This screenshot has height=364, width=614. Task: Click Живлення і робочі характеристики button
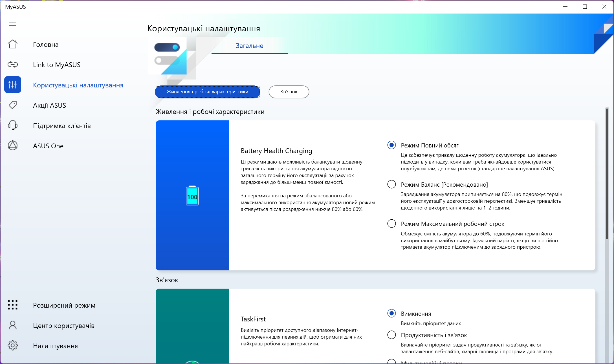point(207,92)
